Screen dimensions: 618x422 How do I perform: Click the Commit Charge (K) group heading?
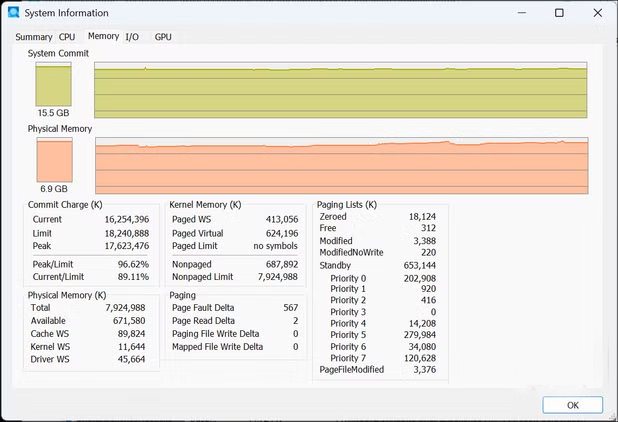click(x=65, y=205)
